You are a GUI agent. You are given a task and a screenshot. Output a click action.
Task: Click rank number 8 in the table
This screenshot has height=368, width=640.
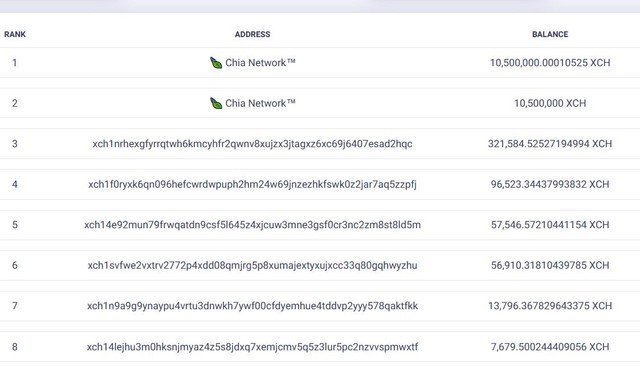coord(15,347)
